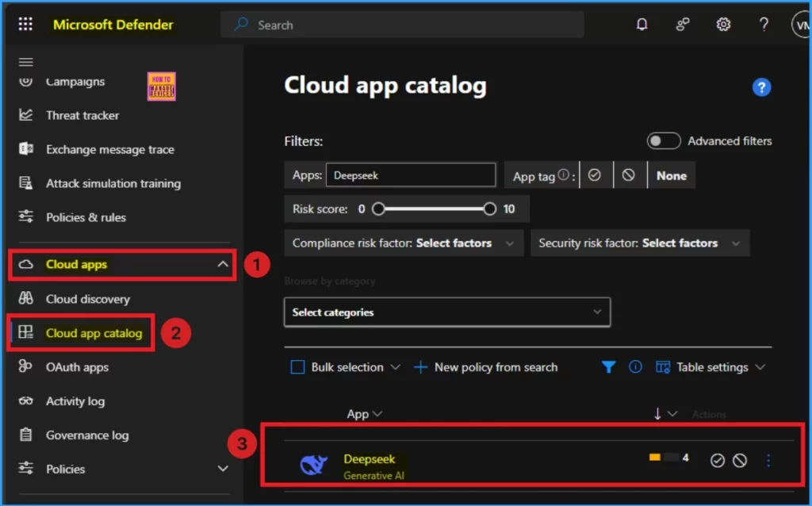Open the chevron beside the sort arrow

pyautogui.click(x=672, y=414)
